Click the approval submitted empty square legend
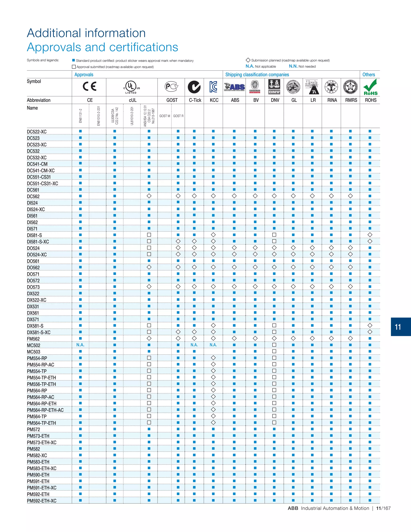The width and height of the screenshot is (411, 532). [x=74, y=67]
